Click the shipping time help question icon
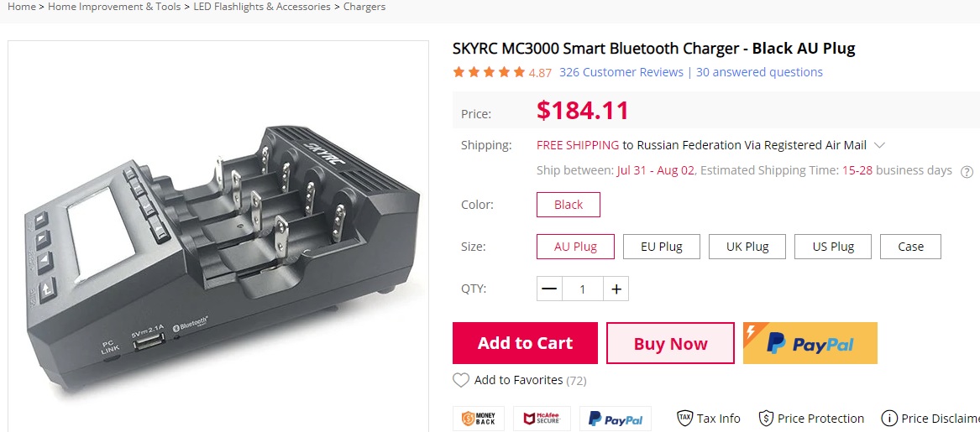980x432 pixels. point(967,171)
